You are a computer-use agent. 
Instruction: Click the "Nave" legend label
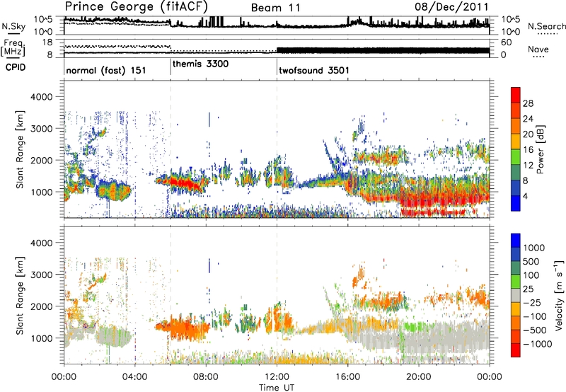click(538, 49)
